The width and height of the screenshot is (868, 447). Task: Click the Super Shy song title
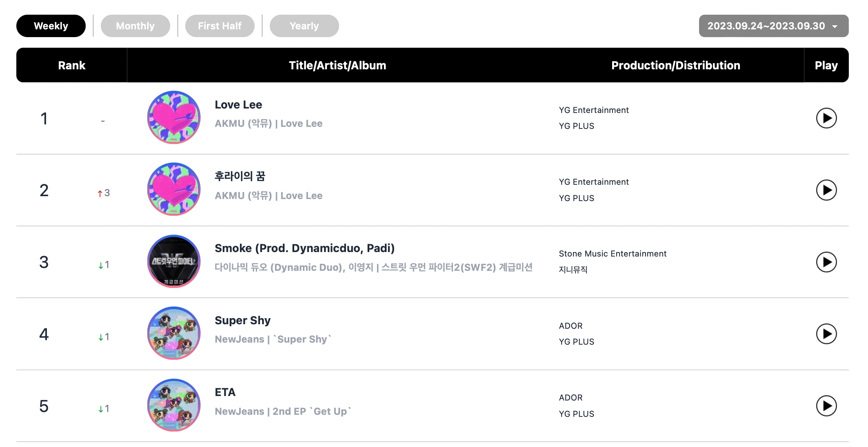coord(242,321)
